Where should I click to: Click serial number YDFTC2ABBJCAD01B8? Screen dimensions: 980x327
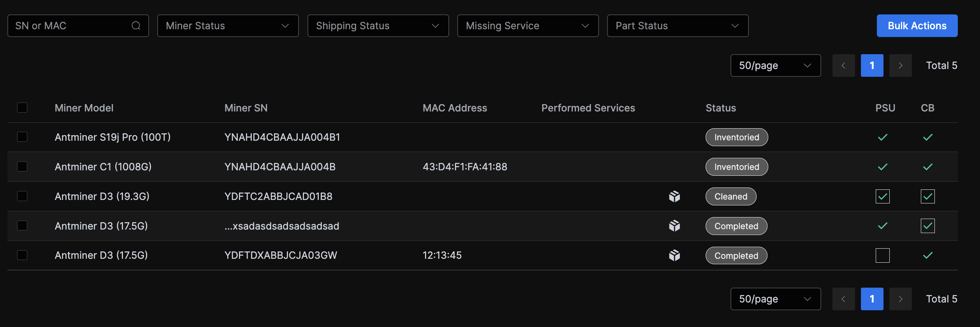pos(278,196)
